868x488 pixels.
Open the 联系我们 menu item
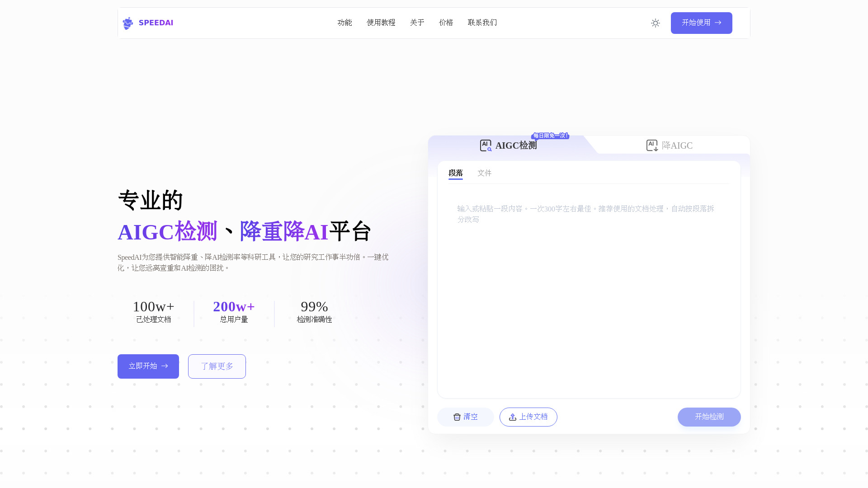482,23
